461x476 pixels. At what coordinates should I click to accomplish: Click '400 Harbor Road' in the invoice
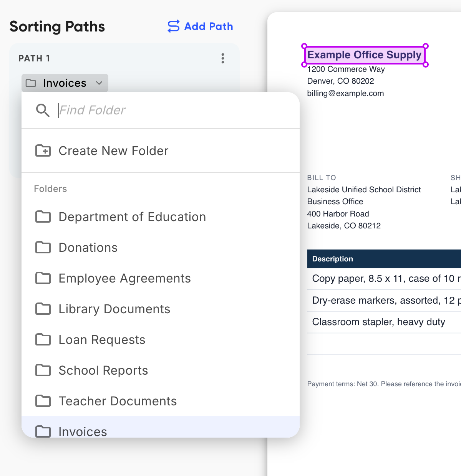coord(338,214)
